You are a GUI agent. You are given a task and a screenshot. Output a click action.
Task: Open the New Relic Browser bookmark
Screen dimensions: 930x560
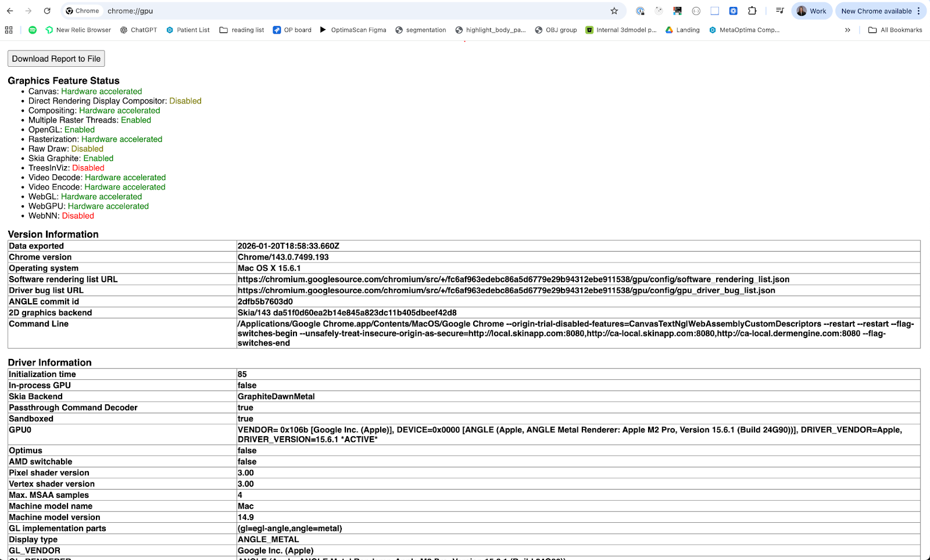click(x=78, y=30)
